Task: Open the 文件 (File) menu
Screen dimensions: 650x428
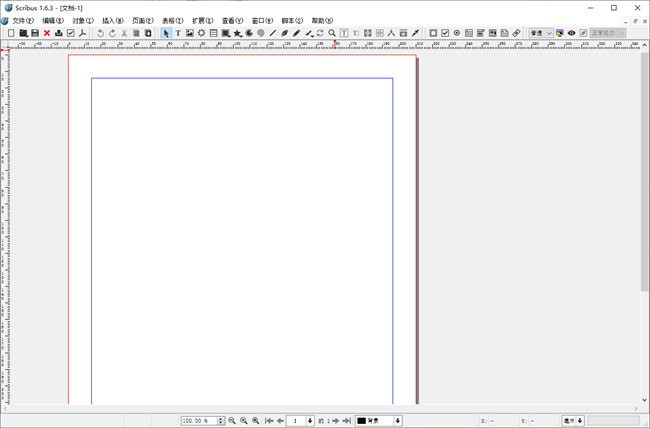Action: tap(23, 20)
